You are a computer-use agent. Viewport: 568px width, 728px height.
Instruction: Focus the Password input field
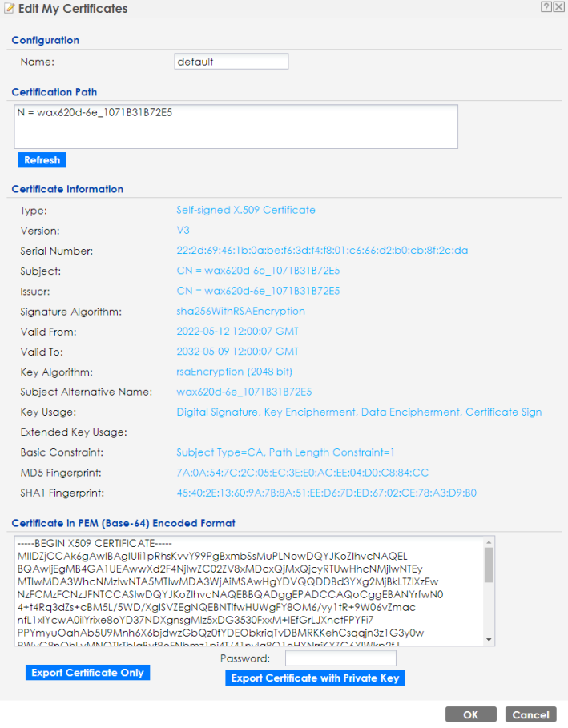point(340,658)
